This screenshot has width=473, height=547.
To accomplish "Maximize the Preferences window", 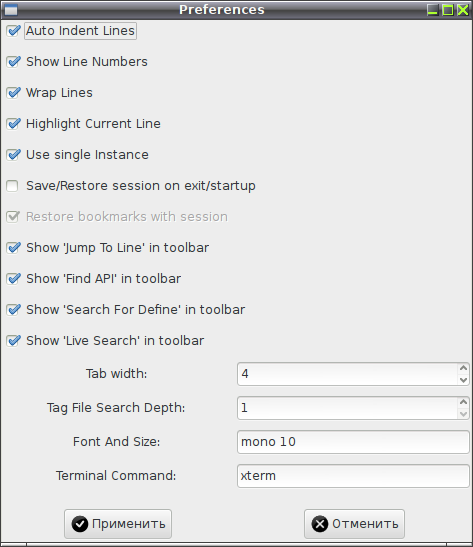I will (x=448, y=10).
